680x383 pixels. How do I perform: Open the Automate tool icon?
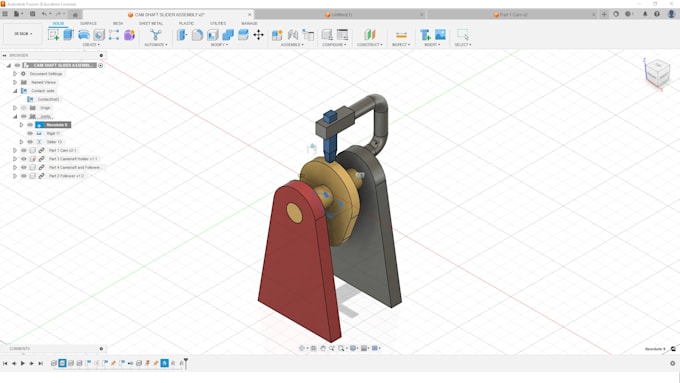[155, 35]
